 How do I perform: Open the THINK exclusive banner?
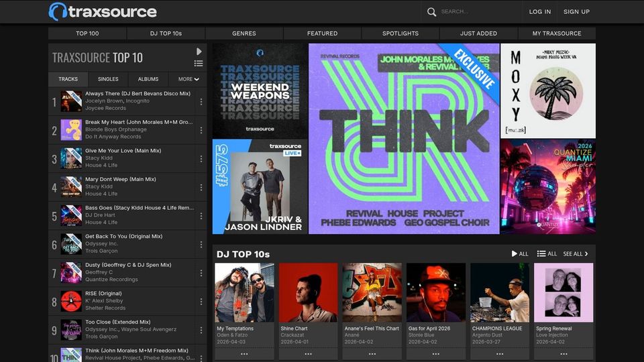click(x=404, y=139)
